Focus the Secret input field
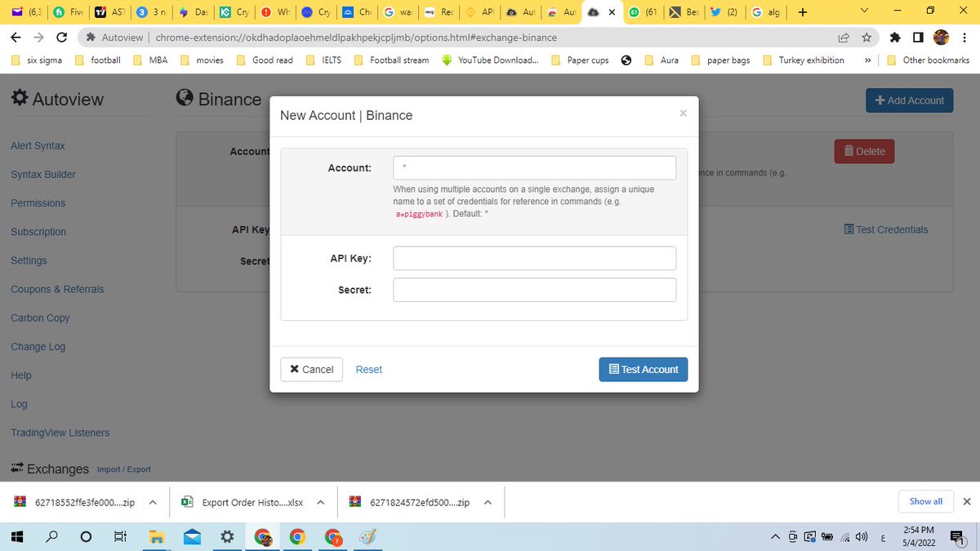This screenshot has width=980, height=551. coord(534,290)
